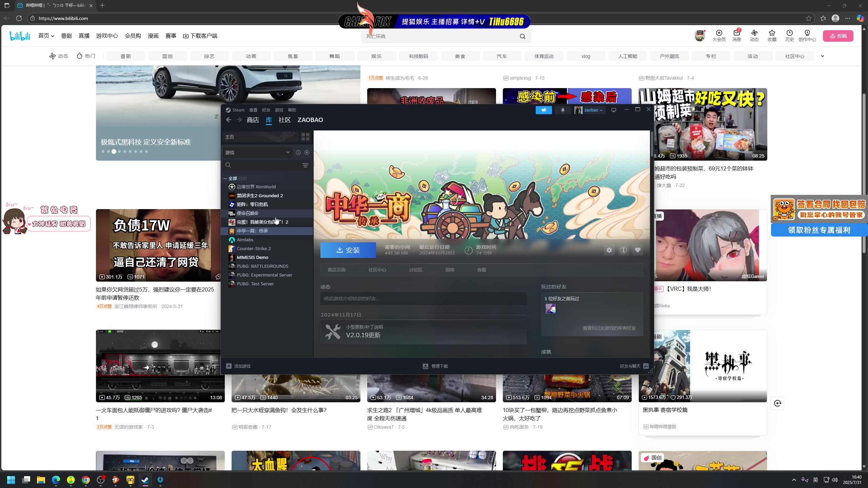Screen dimensions: 868x488
Task: Switch Steam to Big Picture mode icon
Action: (614, 110)
